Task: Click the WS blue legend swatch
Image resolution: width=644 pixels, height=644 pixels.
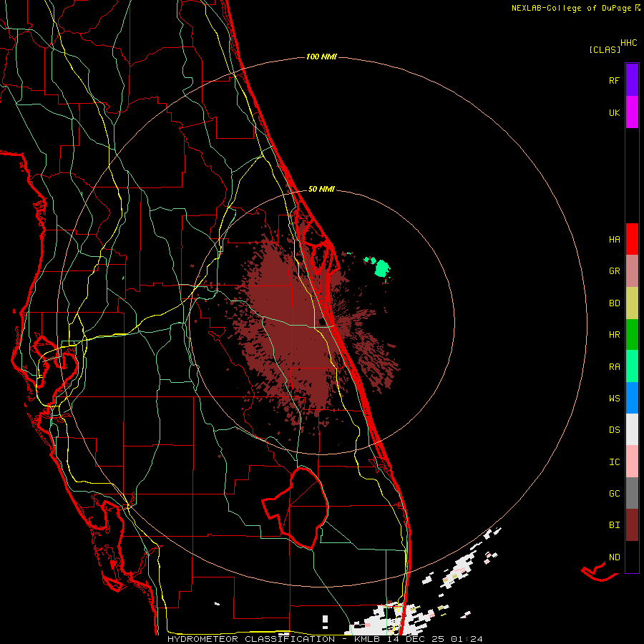Action: coord(632,398)
